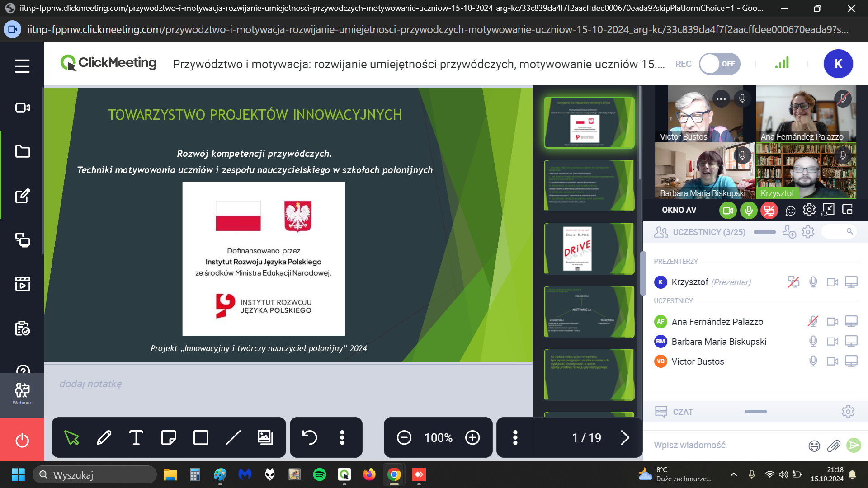Viewport: 868px width, 488px height.
Task: Unmute Ana Fernández Palazzo video tile microphone
Action: [x=843, y=99]
